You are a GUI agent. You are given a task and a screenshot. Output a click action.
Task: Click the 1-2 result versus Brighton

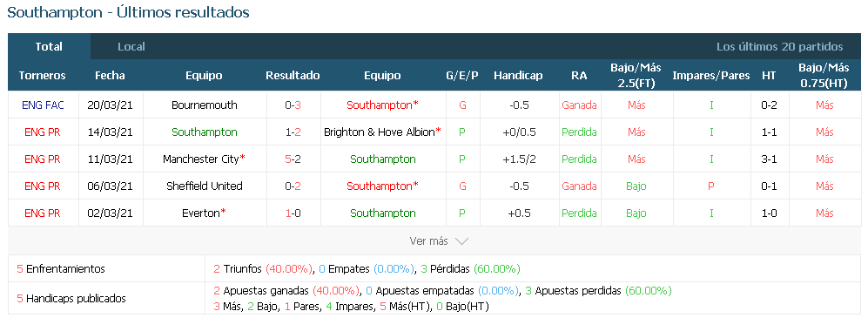click(x=293, y=132)
